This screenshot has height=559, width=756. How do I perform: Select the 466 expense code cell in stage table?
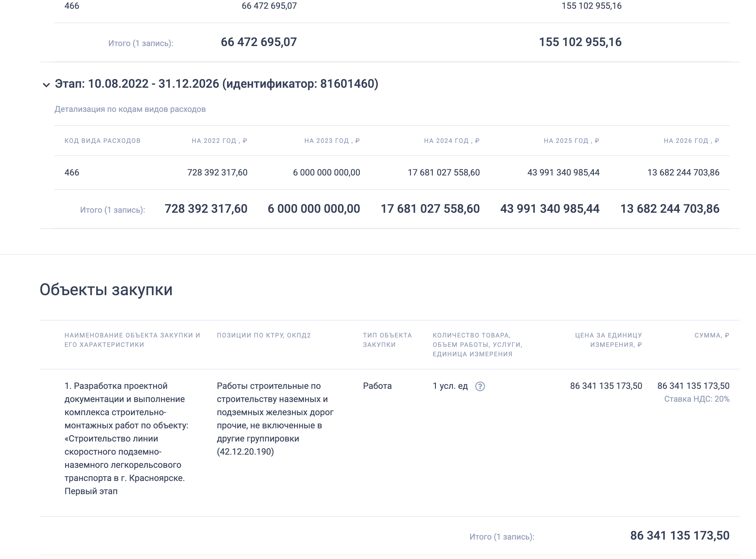[72, 173]
